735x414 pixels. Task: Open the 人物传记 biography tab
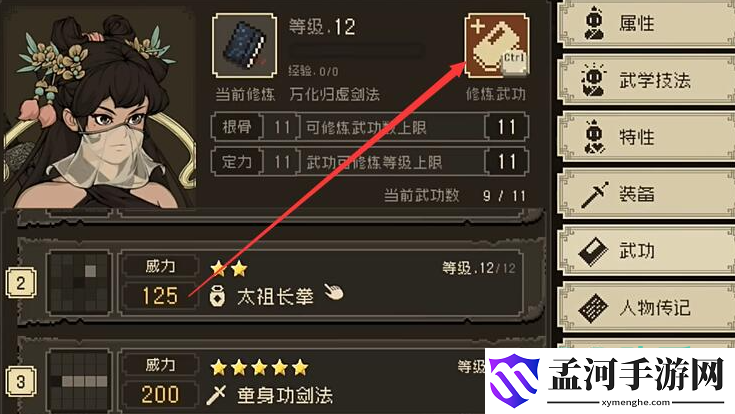point(647,308)
